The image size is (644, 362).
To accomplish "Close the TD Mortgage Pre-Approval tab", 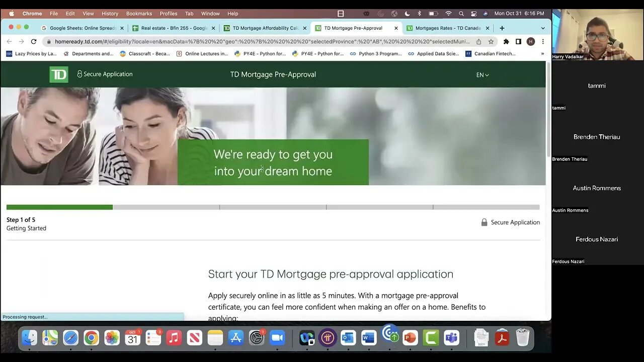I will (396, 28).
